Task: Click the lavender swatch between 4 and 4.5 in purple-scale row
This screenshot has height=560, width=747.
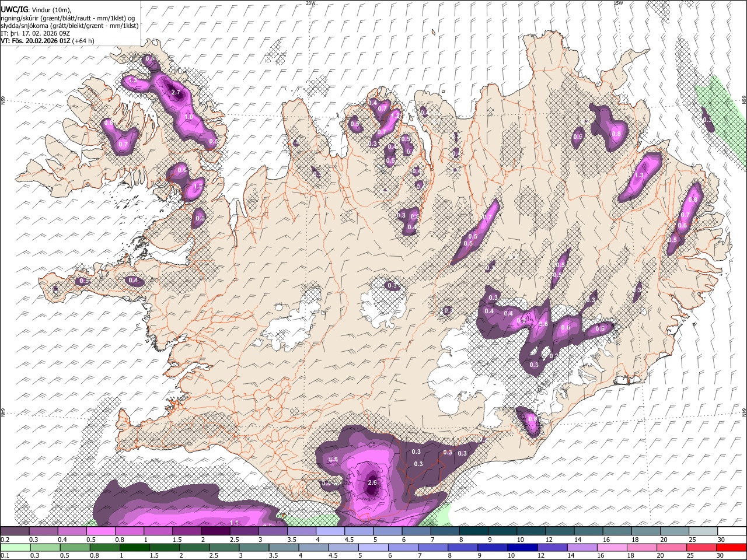Action: (x=330, y=531)
